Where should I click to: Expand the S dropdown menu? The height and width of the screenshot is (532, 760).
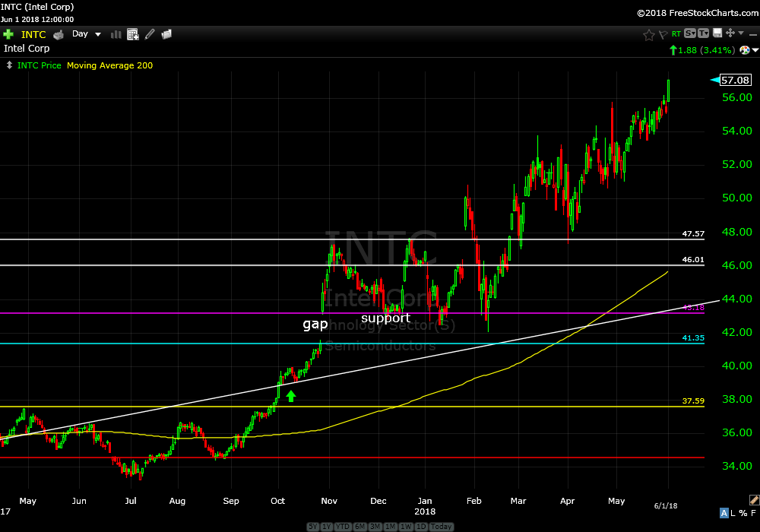[x=690, y=33]
